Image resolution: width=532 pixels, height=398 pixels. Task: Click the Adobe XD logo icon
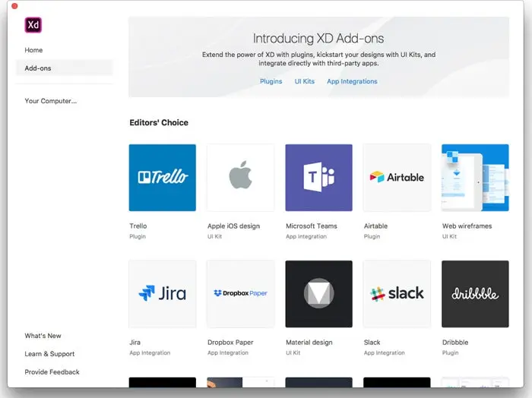[33, 25]
